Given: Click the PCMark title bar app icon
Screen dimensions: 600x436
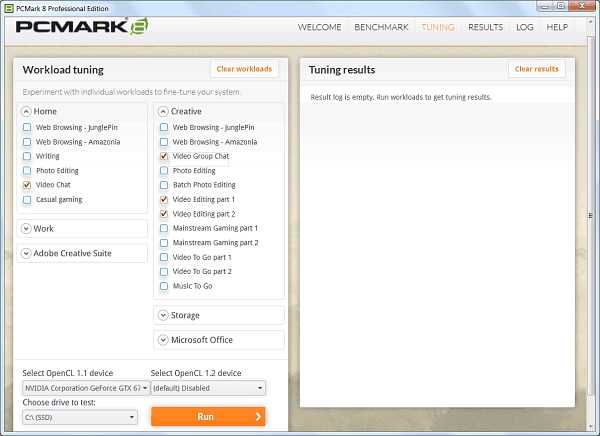Looking at the screenshot, I should [8, 8].
